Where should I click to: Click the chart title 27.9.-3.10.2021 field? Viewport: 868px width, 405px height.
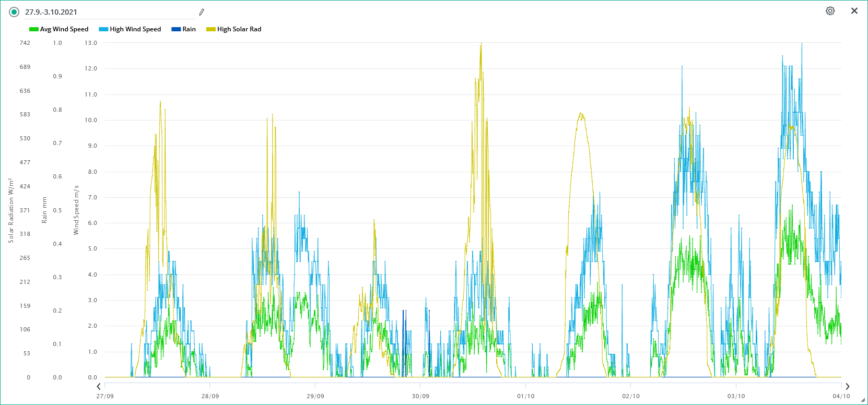(x=104, y=12)
